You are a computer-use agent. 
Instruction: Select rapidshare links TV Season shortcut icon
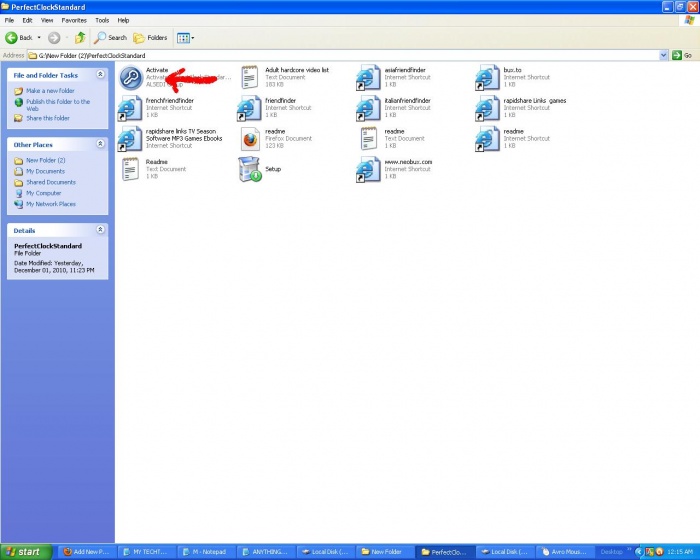129,138
